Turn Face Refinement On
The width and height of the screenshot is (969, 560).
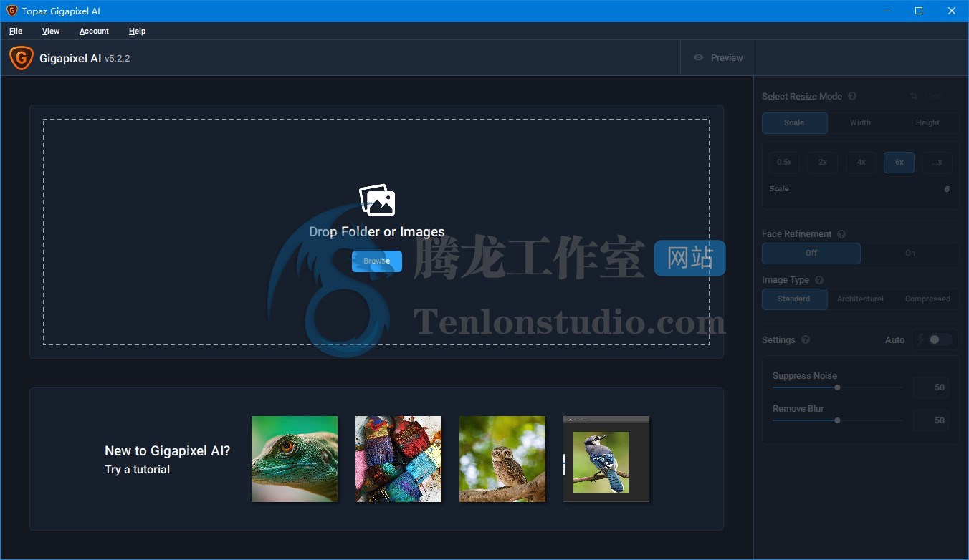pos(910,253)
